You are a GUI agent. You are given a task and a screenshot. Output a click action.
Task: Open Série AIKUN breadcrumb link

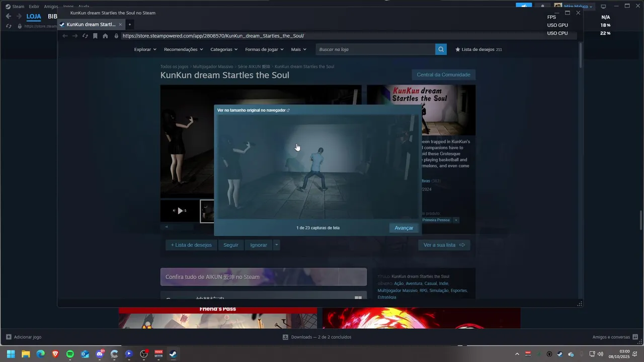[254, 66]
